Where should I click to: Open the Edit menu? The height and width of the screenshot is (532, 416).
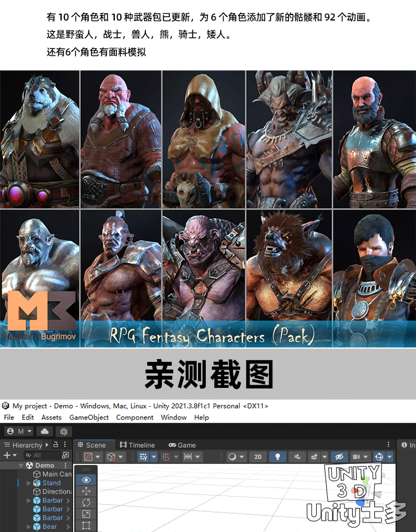pyautogui.click(x=28, y=417)
